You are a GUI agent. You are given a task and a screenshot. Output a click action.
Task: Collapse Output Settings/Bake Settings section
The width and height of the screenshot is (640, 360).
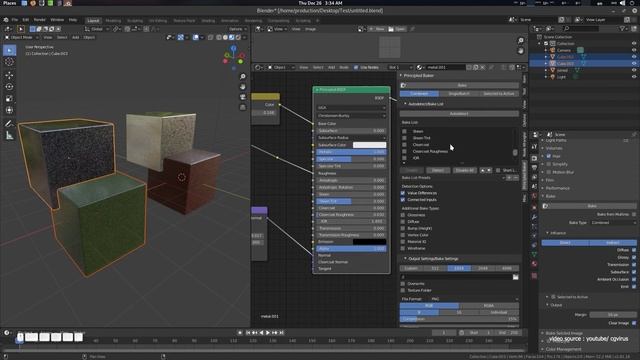(x=405, y=259)
